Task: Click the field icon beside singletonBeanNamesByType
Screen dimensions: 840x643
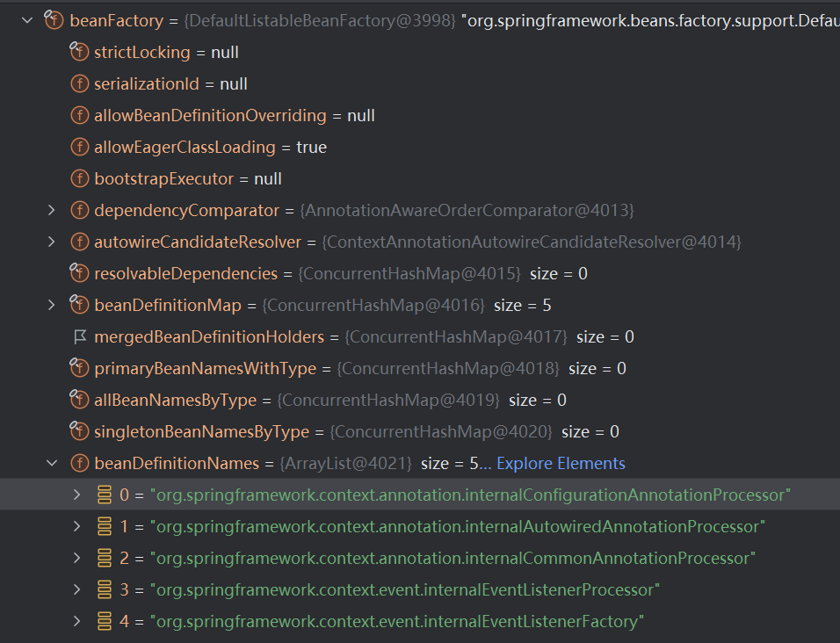Action: [79, 432]
